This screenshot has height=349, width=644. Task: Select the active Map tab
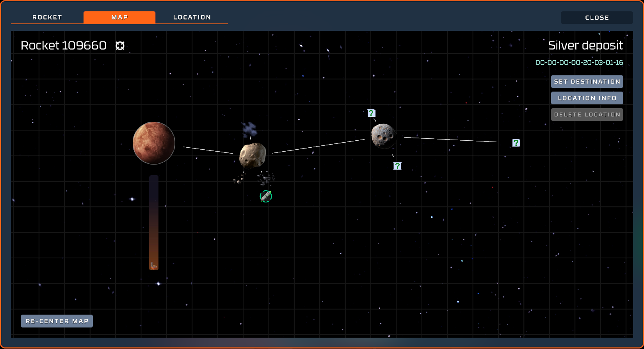click(119, 17)
